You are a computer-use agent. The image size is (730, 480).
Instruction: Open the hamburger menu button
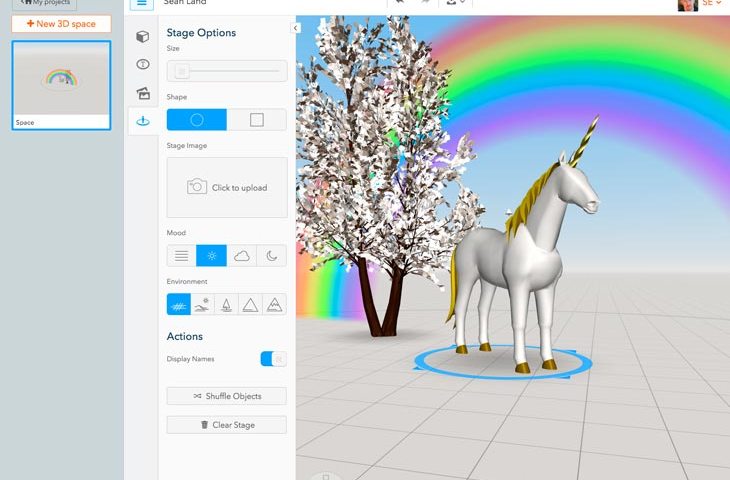(x=142, y=4)
